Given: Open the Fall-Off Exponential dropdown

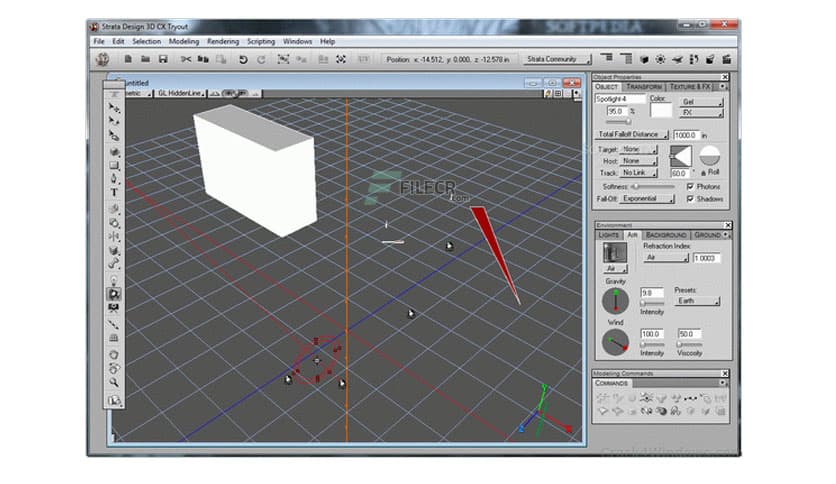Looking at the screenshot, I should pyautogui.click(x=647, y=199).
